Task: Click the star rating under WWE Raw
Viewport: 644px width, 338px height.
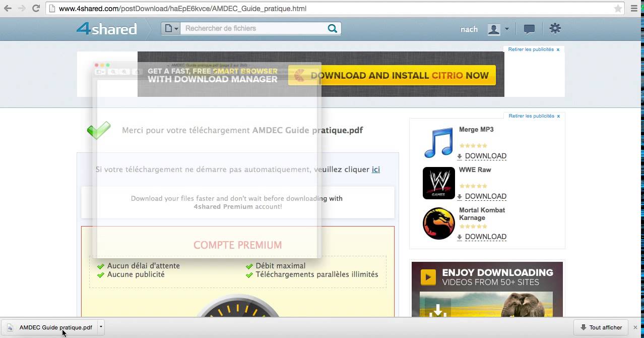Action: [x=473, y=186]
